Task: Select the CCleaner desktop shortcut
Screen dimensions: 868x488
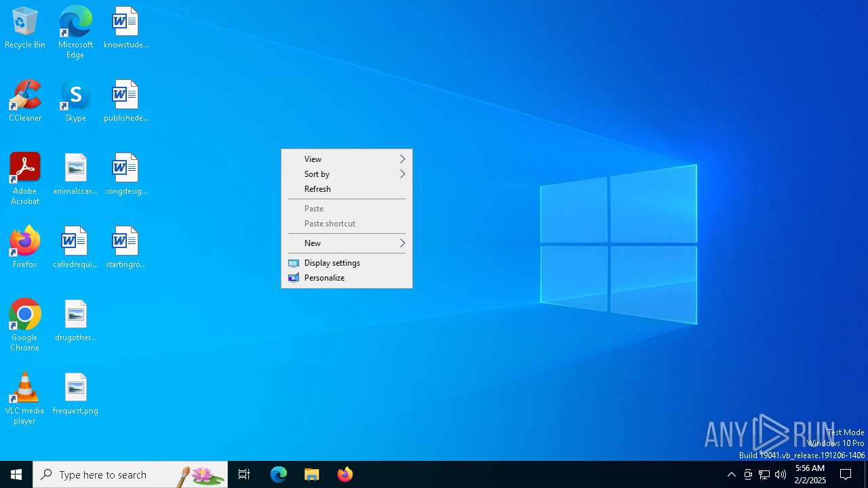Action: (25, 102)
